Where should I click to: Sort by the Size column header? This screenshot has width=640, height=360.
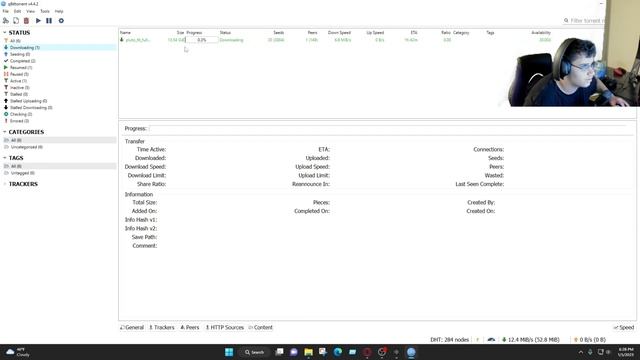click(180, 32)
